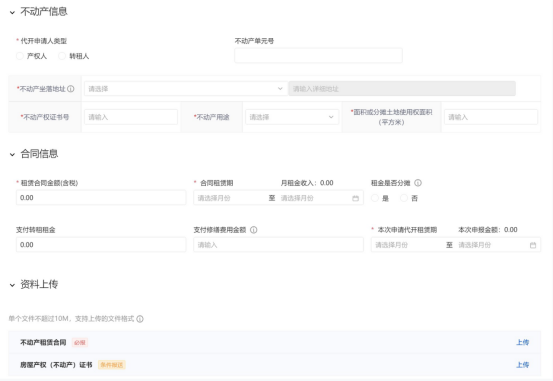Click the 不动产单元号 input field
This screenshot has width=553, height=381.
(x=318, y=56)
